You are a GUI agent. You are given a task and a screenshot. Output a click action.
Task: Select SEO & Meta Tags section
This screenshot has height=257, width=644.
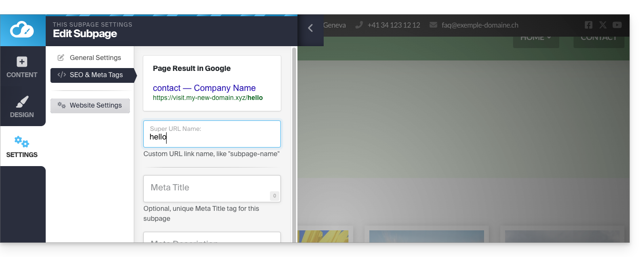point(91,75)
